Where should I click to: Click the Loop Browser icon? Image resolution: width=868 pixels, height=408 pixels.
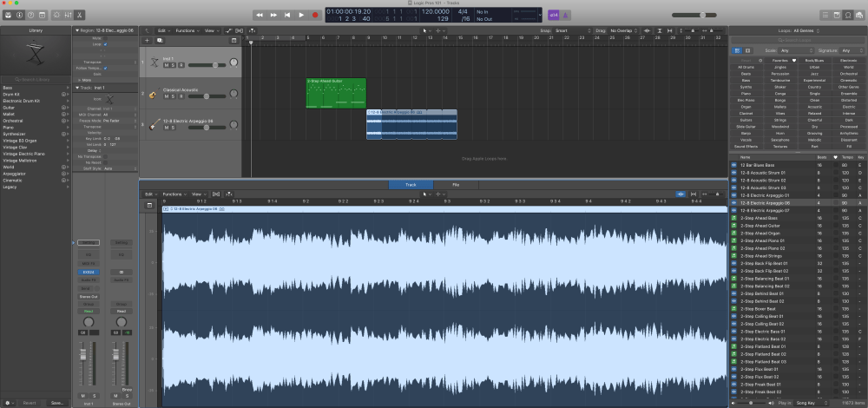click(x=847, y=15)
